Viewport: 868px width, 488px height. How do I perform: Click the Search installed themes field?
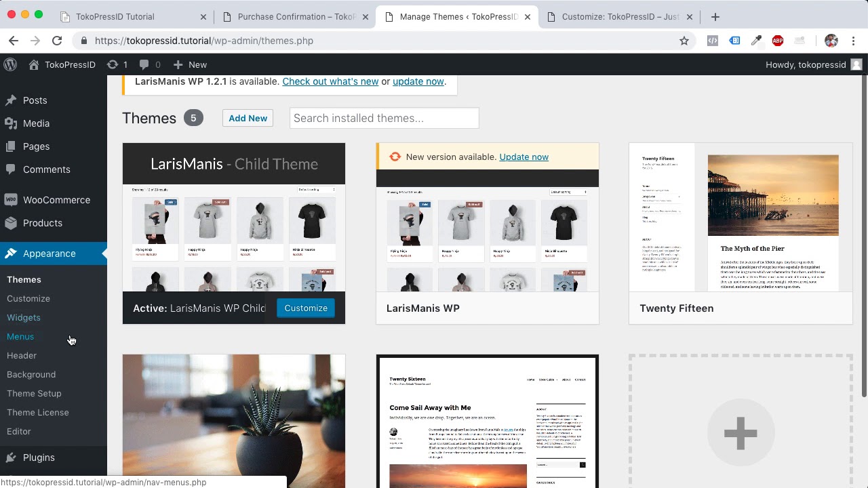(384, 118)
